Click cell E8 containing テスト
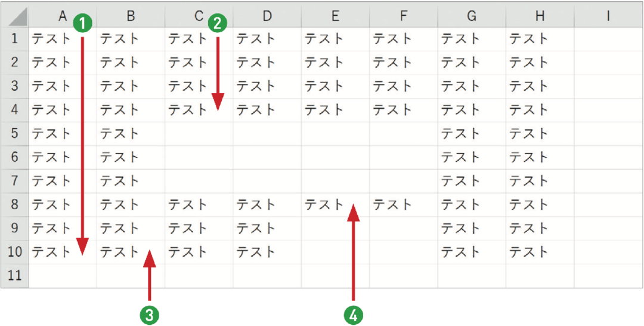Image resolution: width=644 pixels, height=326 pixels. 335,204
